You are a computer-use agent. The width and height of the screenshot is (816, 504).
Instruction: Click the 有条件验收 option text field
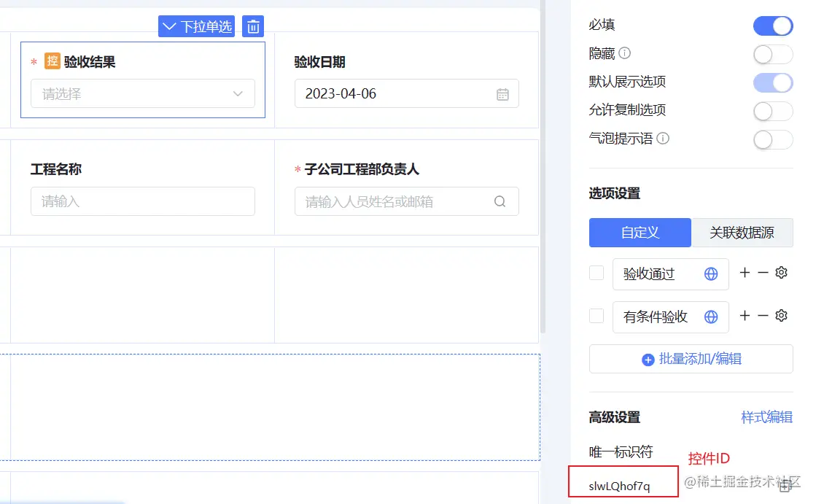(x=670, y=317)
